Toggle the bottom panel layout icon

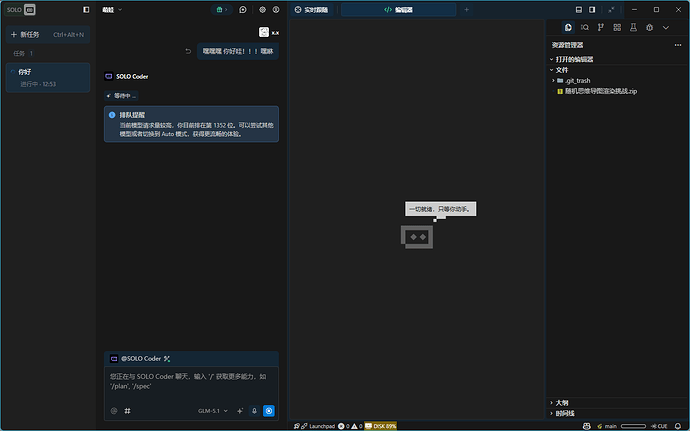pos(579,10)
